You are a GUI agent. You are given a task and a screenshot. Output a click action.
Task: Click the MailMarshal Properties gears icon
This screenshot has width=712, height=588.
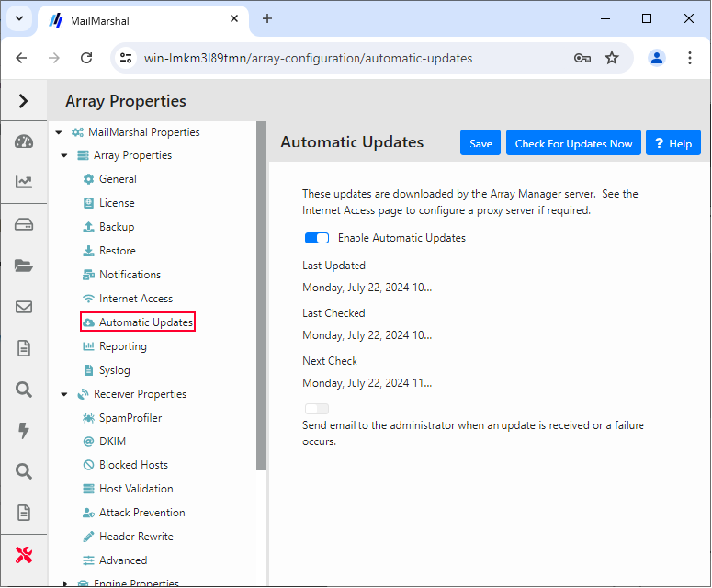pyautogui.click(x=78, y=132)
